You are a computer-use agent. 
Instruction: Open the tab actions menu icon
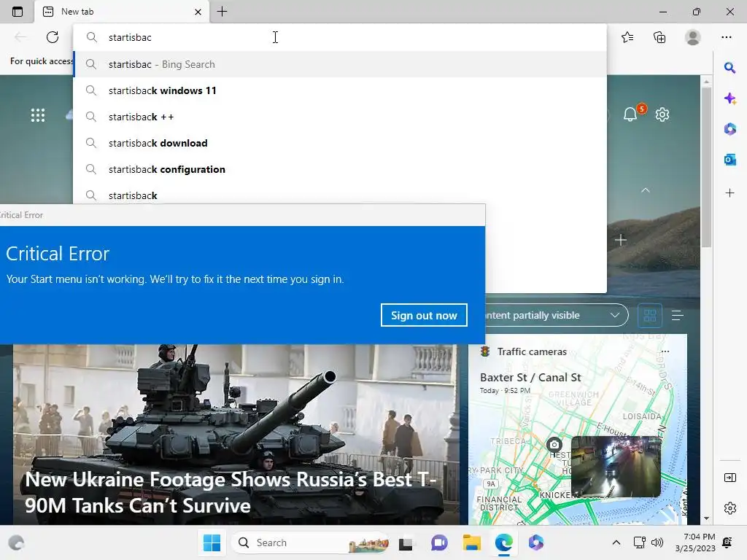pos(18,12)
